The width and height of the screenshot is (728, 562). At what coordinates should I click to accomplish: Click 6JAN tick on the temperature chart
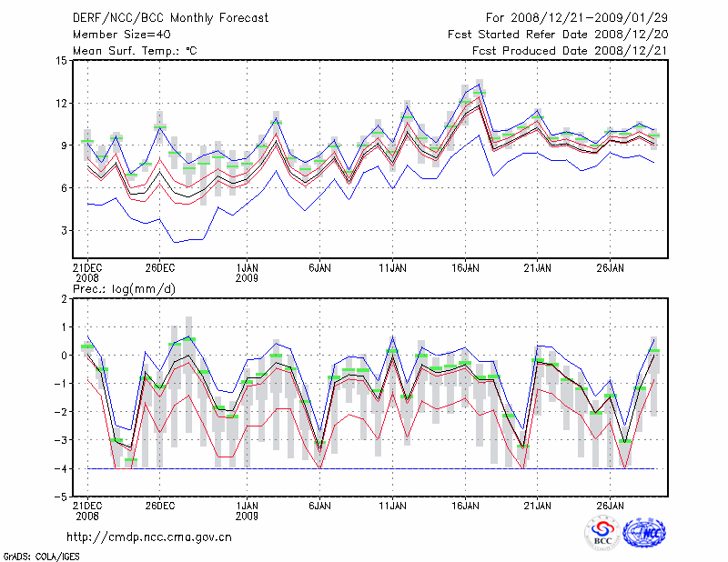(x=319, y=268)
